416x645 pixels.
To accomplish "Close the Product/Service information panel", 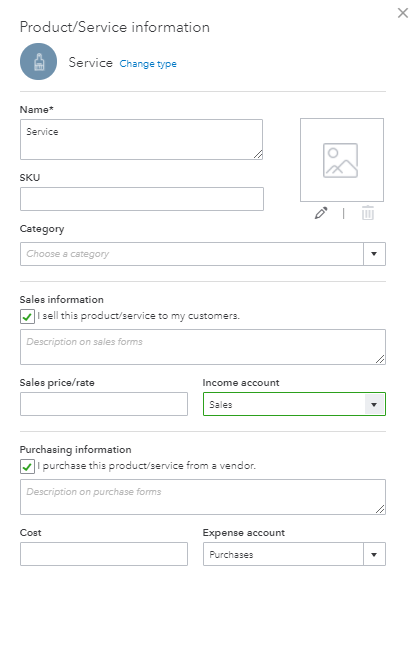I will (x=403, y=13).
